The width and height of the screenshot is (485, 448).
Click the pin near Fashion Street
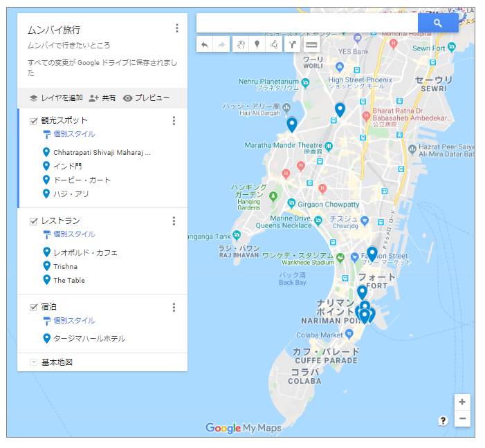coord(372,254)
